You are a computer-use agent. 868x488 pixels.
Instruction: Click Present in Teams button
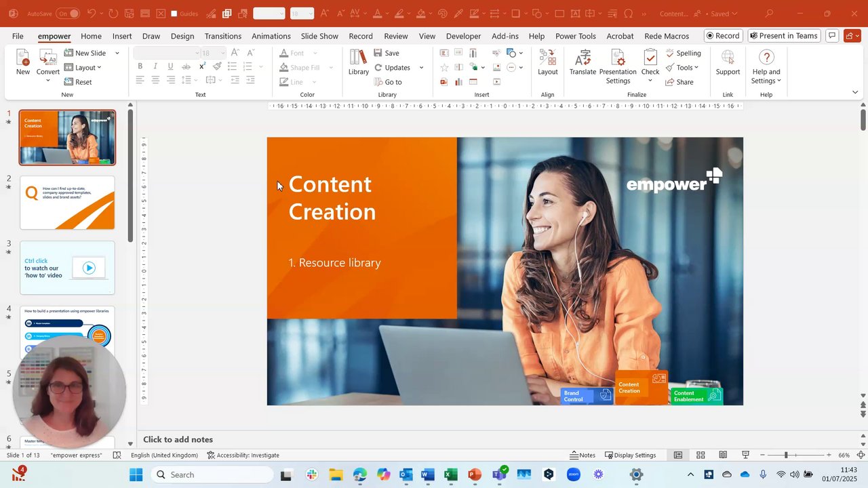[784, 36]
